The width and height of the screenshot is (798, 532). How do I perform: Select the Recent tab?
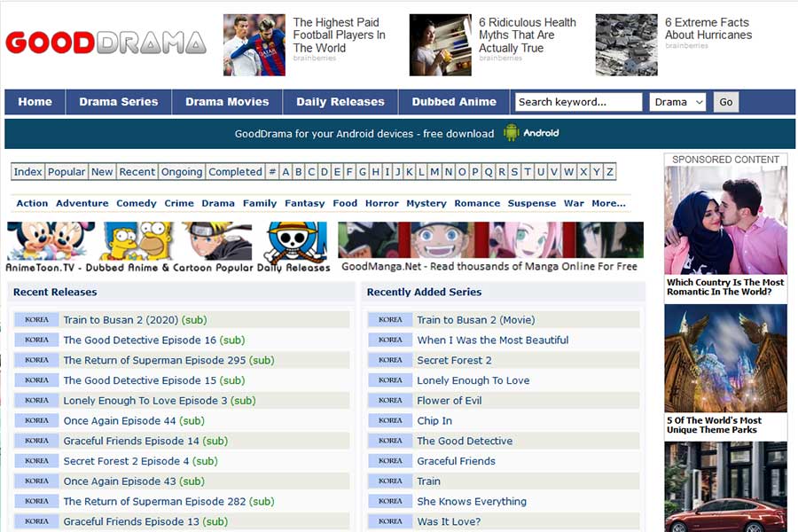coord(137,172)
